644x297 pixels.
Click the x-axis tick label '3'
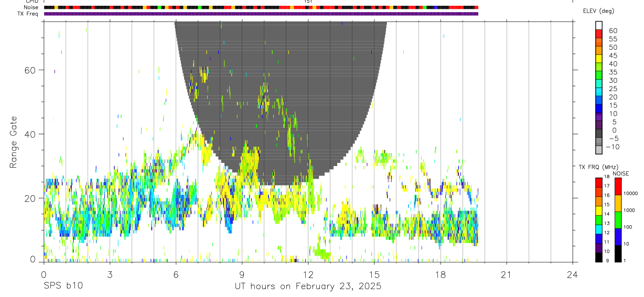(x=110, y=274)
